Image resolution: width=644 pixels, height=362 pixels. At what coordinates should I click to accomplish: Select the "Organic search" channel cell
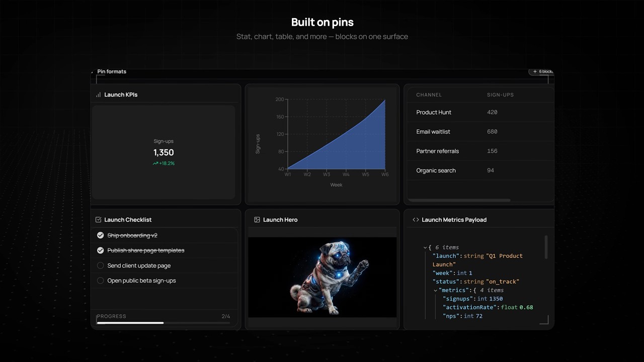(436, 170)
